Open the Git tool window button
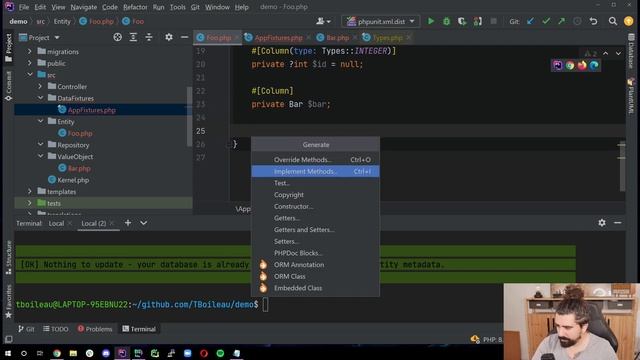The width and height of the screenshot is (640, 360). (x=26, y=329)
